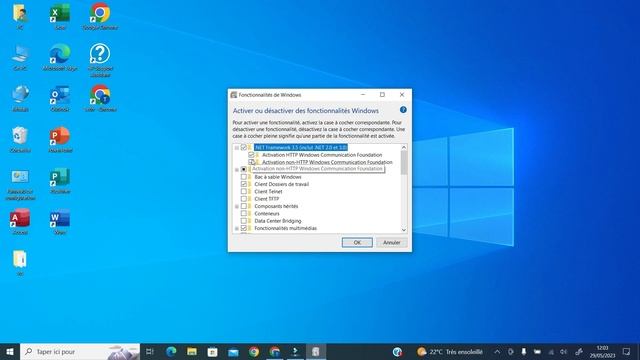The height and width of the screenshot is (360, 640).
Task: Click the Task View taskbar button
Action: point(150,351)
